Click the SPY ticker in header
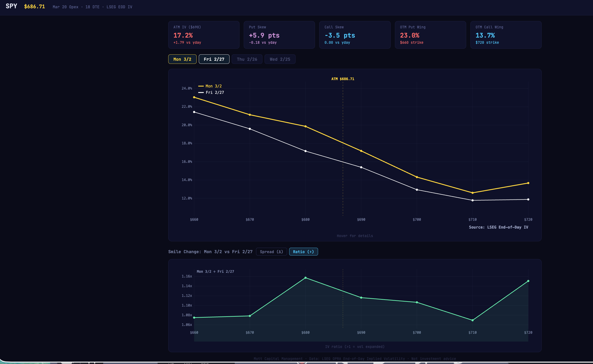Viewport: 593px width, 364px height. [11, 6]
